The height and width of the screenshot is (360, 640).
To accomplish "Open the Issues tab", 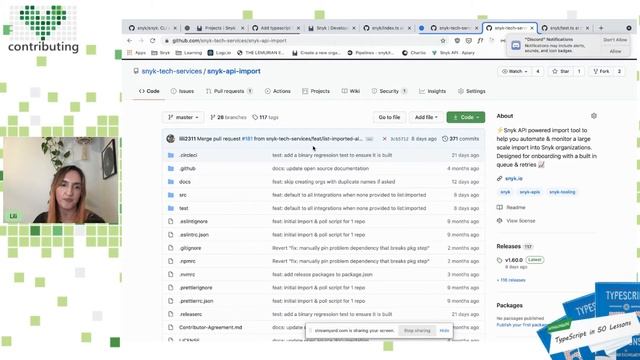I will [x=182, y=91].
